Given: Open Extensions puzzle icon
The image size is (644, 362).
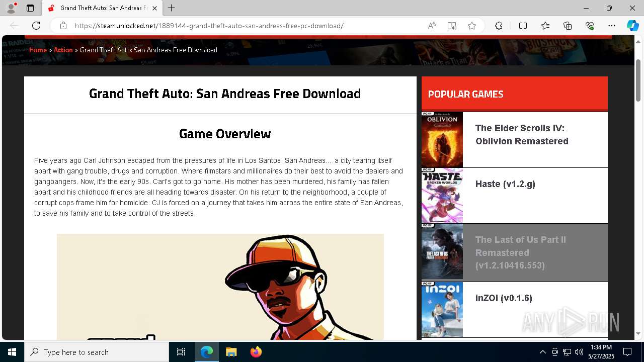Looking at the screenshot, I should 499,26.
